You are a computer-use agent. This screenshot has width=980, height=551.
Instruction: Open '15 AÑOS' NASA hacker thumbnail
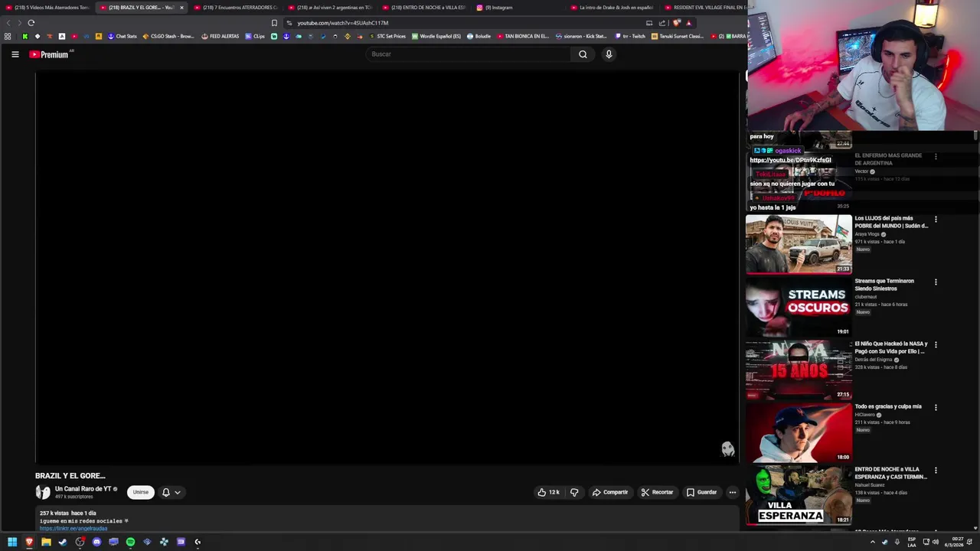click(799, 370)
